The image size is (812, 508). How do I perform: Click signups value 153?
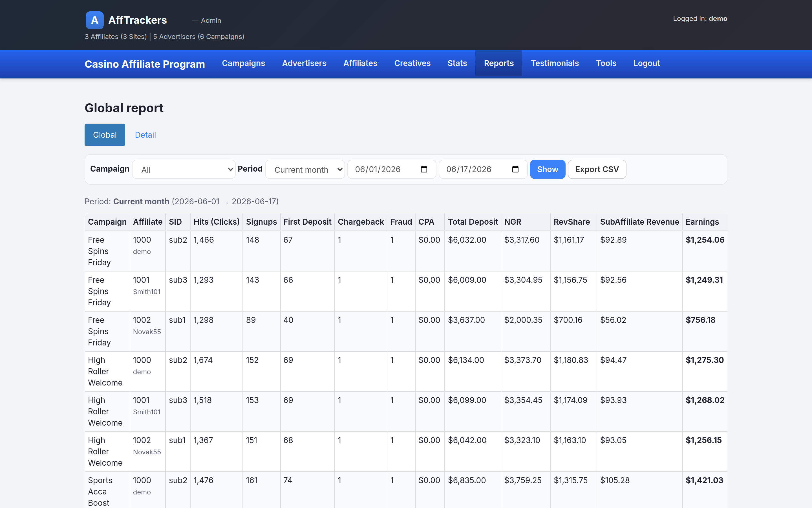point(252,400)
